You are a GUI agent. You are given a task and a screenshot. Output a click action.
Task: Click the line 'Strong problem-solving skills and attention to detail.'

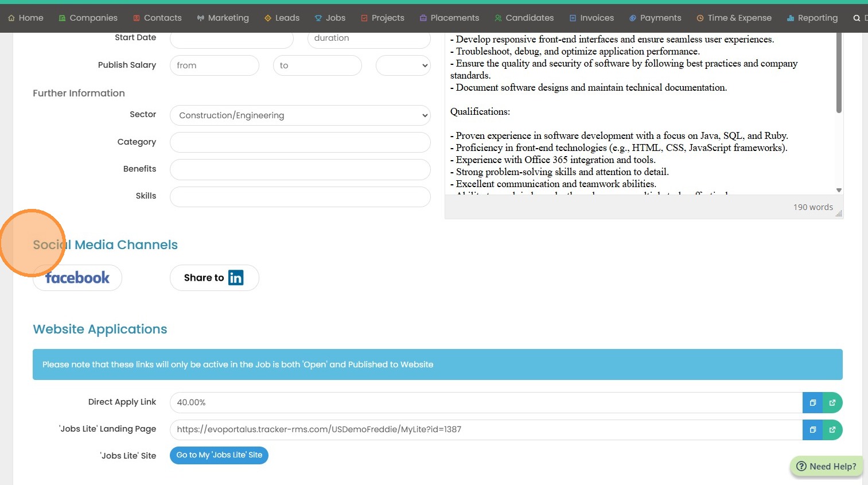click(x=559, y=172)
